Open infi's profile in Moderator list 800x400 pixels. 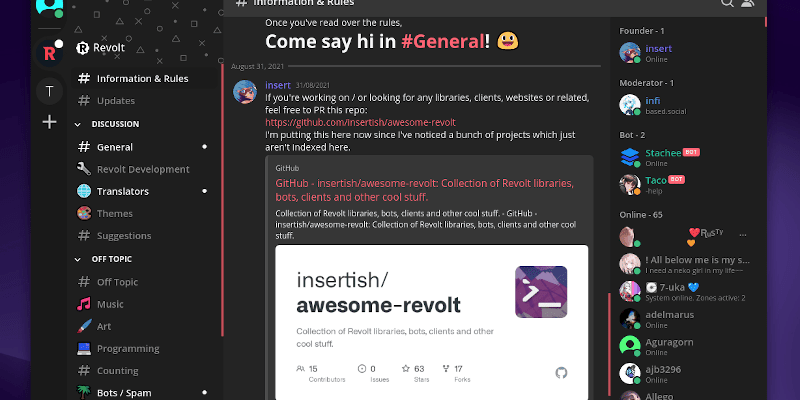(x=689, y=105)
